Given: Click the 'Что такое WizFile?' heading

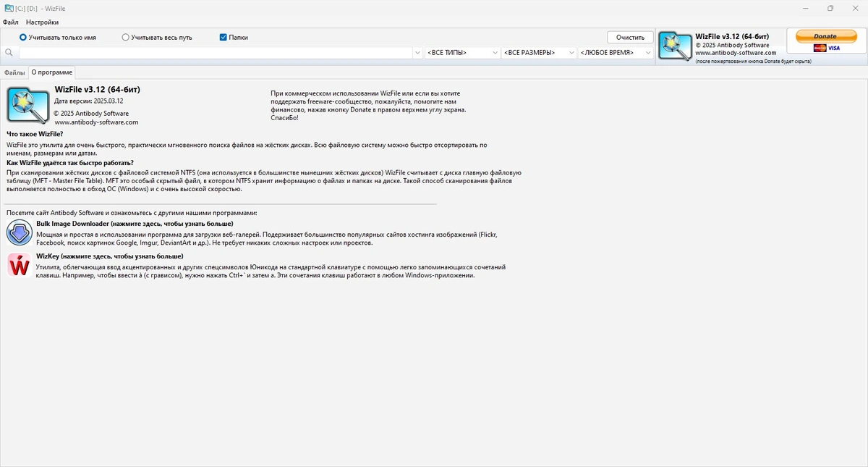Looking at the screenshot, I should pos(35,134).
